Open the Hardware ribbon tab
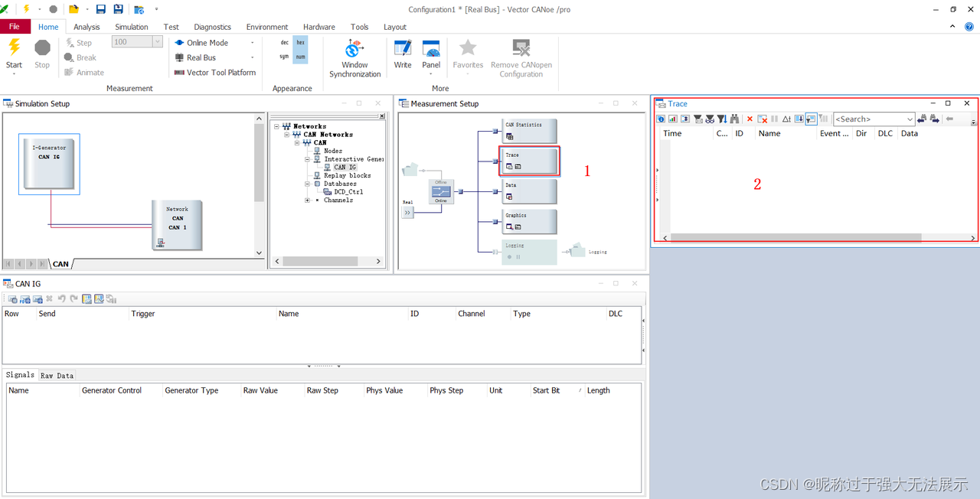 click(318, 27)
